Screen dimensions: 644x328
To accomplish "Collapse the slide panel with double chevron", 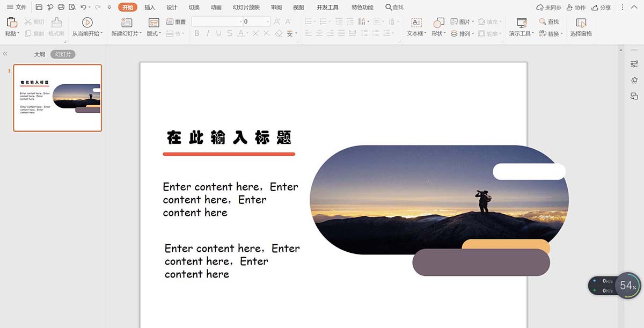I will pos(5,54).
